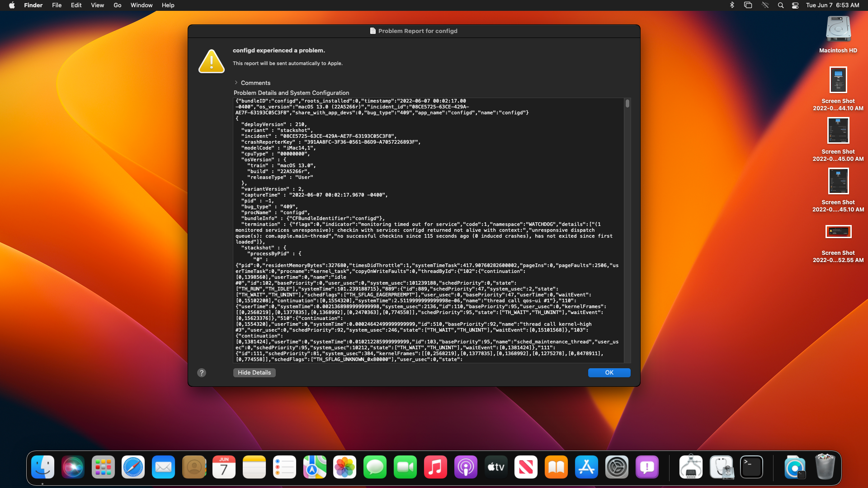
Task: Open Launchpad from the Dock
Action: [x=103, y=467]
